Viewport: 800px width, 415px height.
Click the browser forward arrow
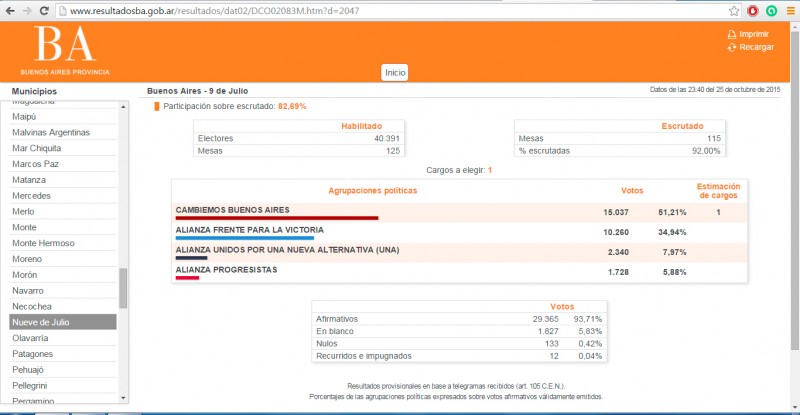click(x=27, y=11)
